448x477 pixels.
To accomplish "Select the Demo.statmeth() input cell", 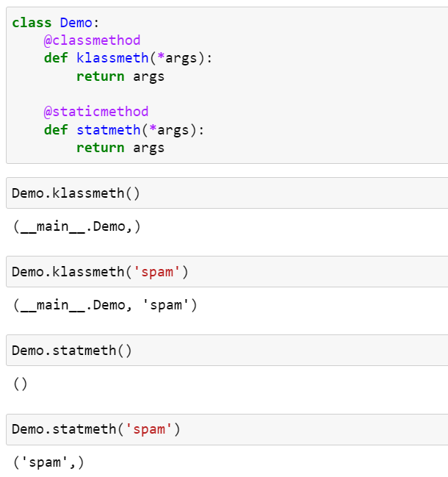I will (227, 351).
